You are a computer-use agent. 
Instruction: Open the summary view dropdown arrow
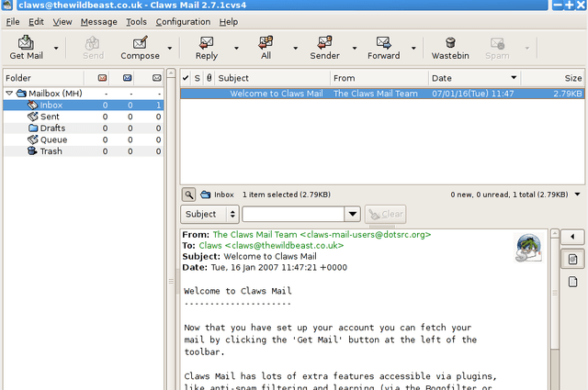click(578, 194)
